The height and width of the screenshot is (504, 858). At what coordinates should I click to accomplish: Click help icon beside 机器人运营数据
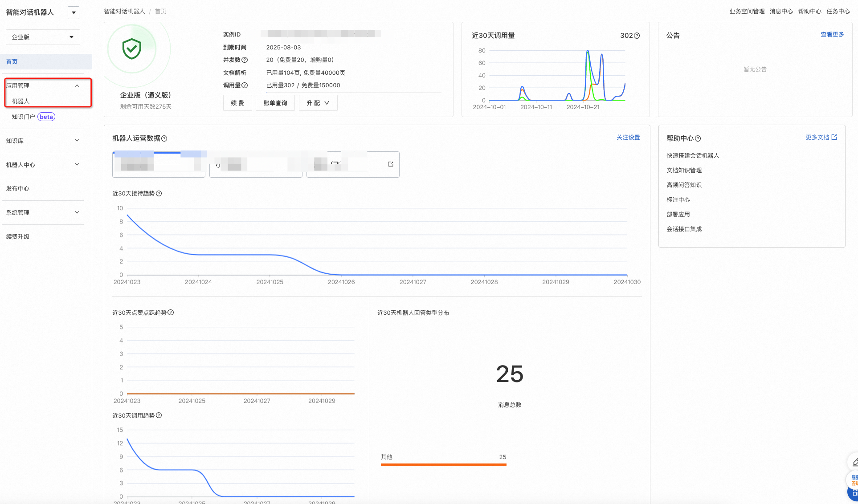(x=164, y=138)
